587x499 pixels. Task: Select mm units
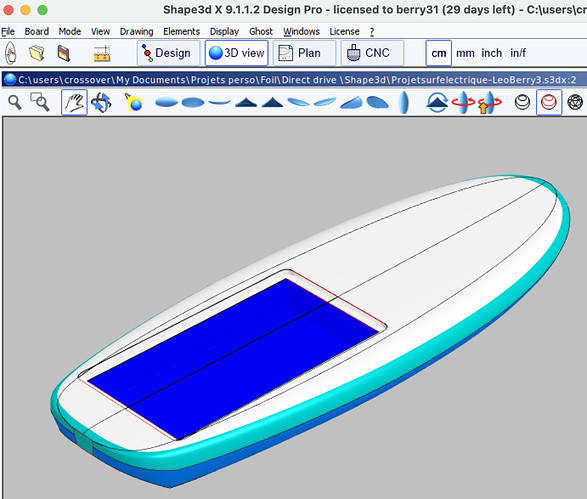tap(465, 53)
